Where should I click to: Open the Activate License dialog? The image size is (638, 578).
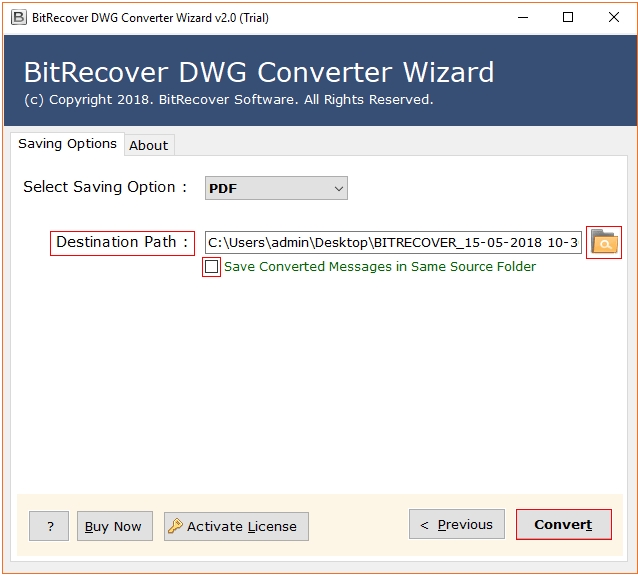click(x=236, y=526)
